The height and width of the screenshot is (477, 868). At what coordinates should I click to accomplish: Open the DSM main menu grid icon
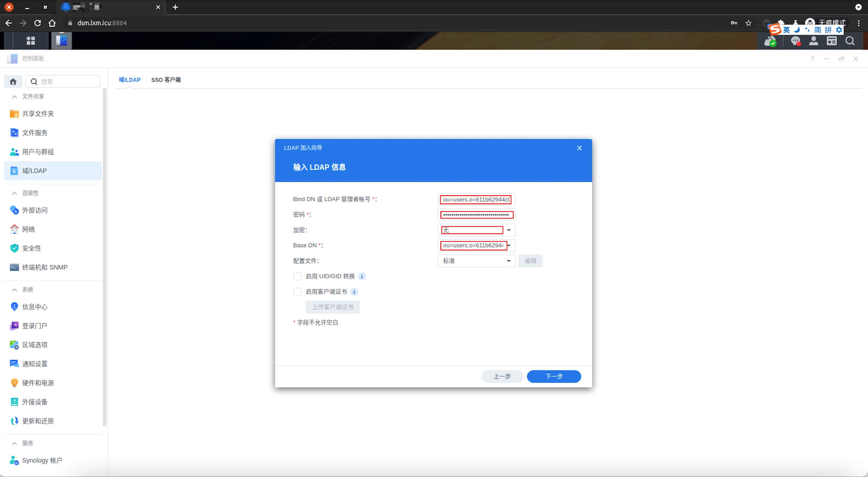tap(31, 41)
